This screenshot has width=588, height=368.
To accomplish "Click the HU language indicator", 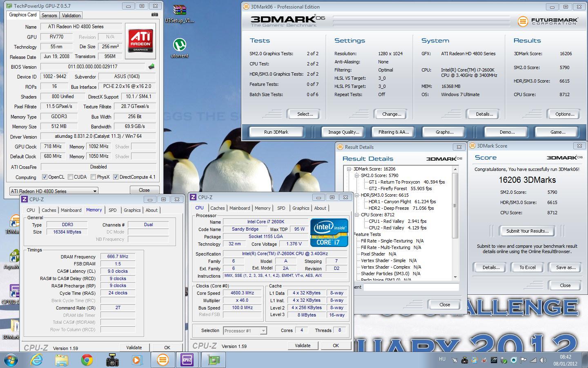I will 442,359.
